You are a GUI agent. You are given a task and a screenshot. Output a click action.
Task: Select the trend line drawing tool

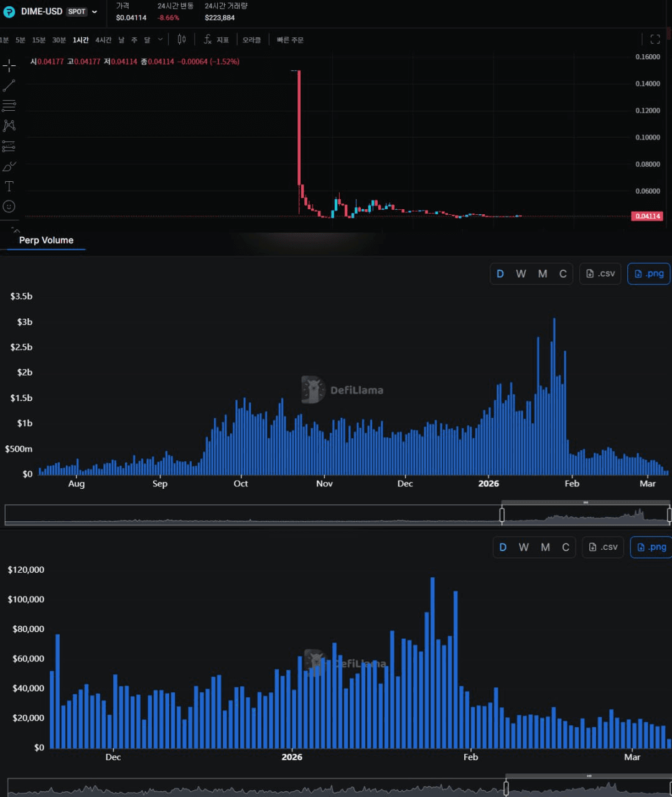(9, 86)
